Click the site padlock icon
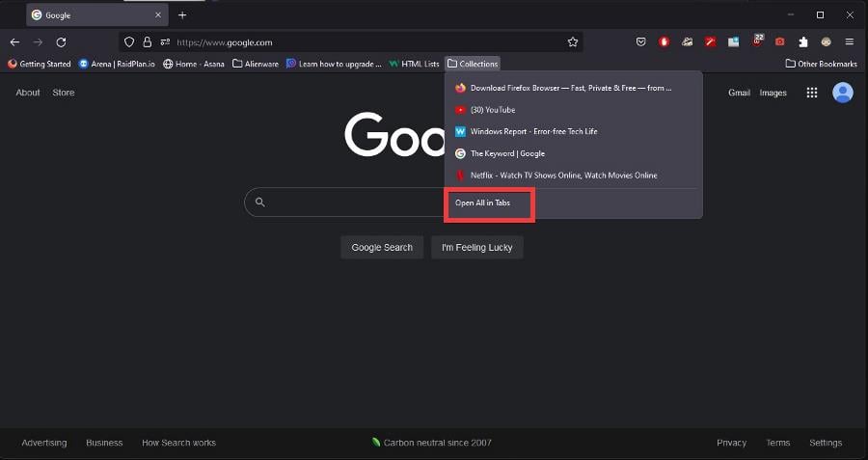868x460 pixels. click(x=147, y=42)
